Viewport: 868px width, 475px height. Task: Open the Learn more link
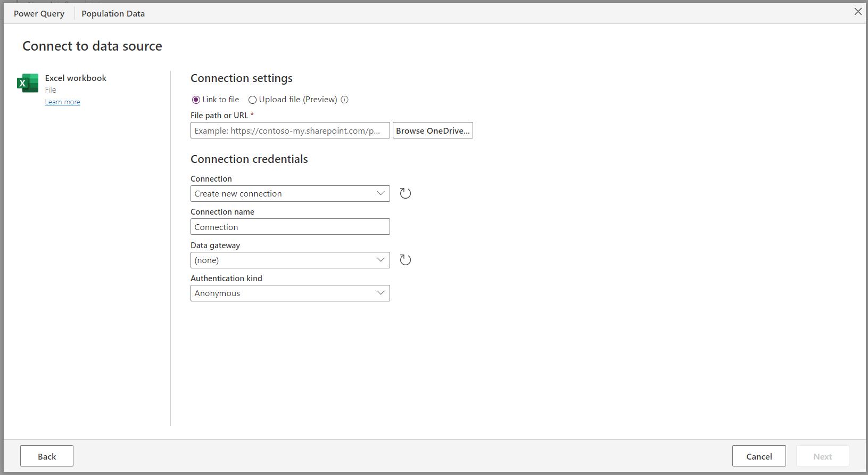[62, 102]
